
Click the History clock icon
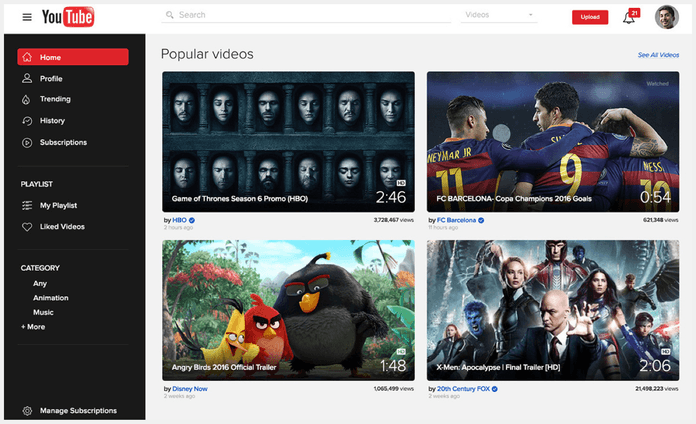[x=27, y=121]
